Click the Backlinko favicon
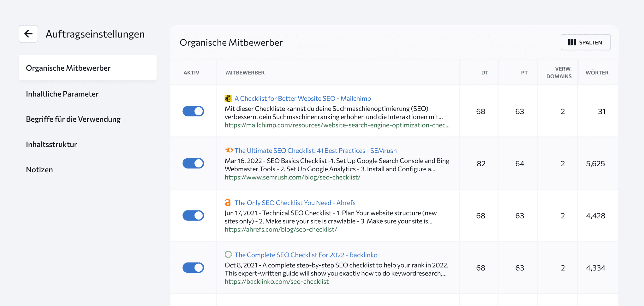 [x=228, y=255]
